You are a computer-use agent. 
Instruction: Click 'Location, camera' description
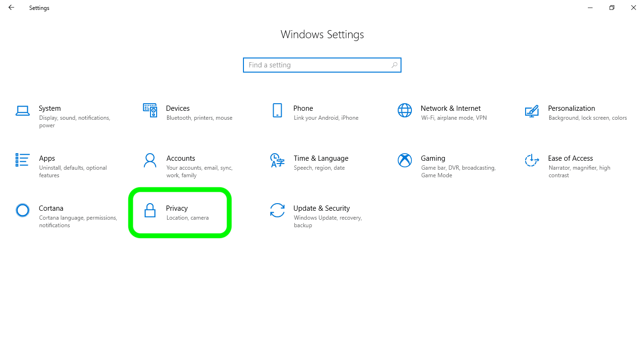click(187, 218)
